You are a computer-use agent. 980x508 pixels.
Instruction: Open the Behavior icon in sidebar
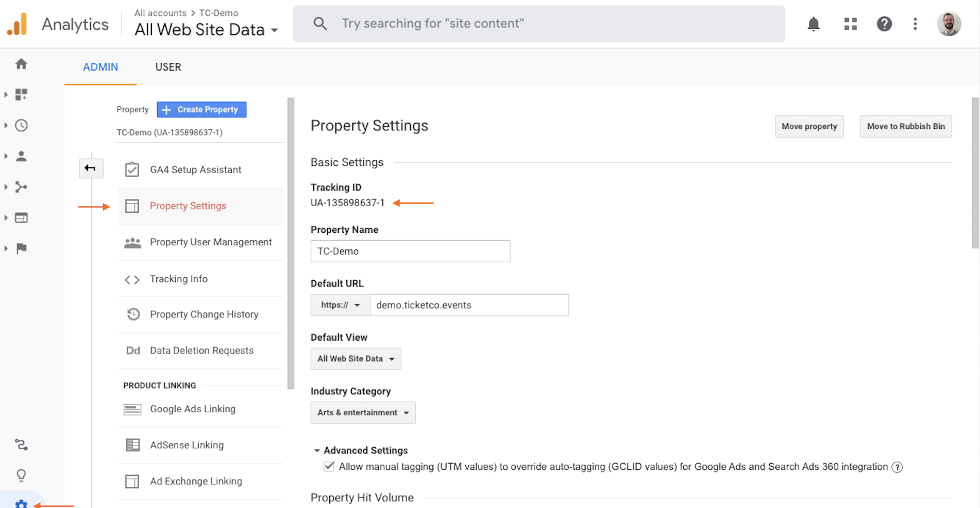click(21, 218)
